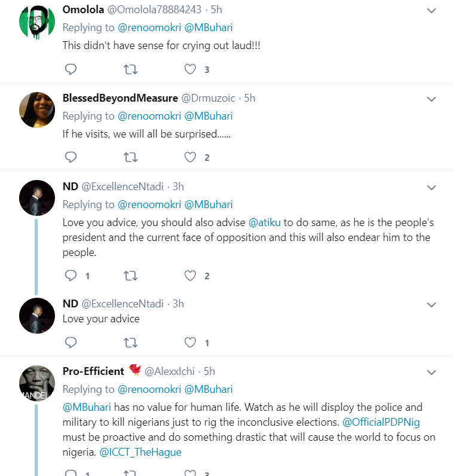
Task: Reply to ND's 'Love your advice' tweet
Action: [71, 343]
